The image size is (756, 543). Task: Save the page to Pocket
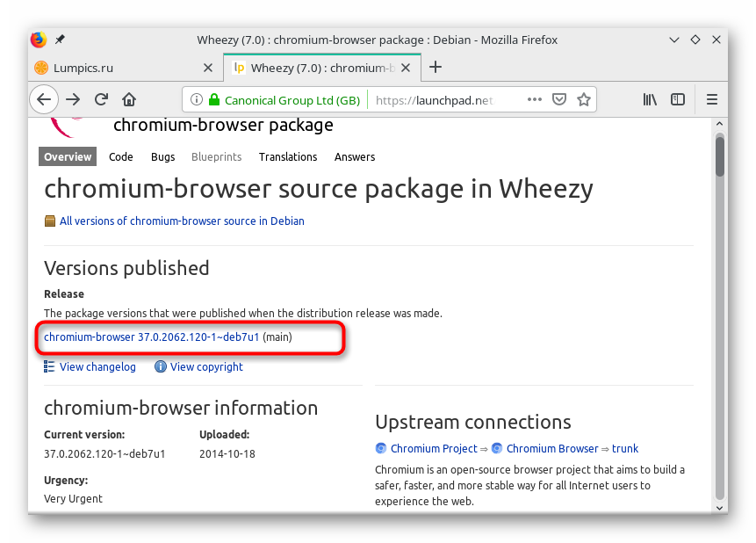pyautogui.click(x=558, y=99)
